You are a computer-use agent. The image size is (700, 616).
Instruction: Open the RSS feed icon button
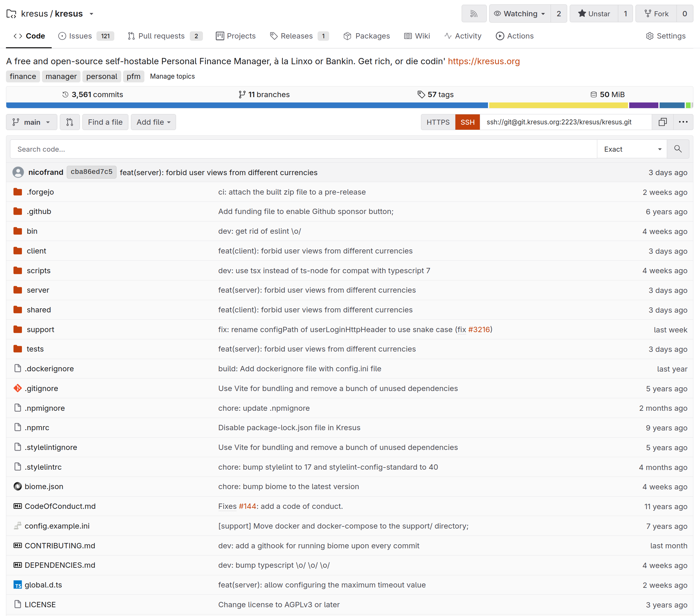[474, 14]
